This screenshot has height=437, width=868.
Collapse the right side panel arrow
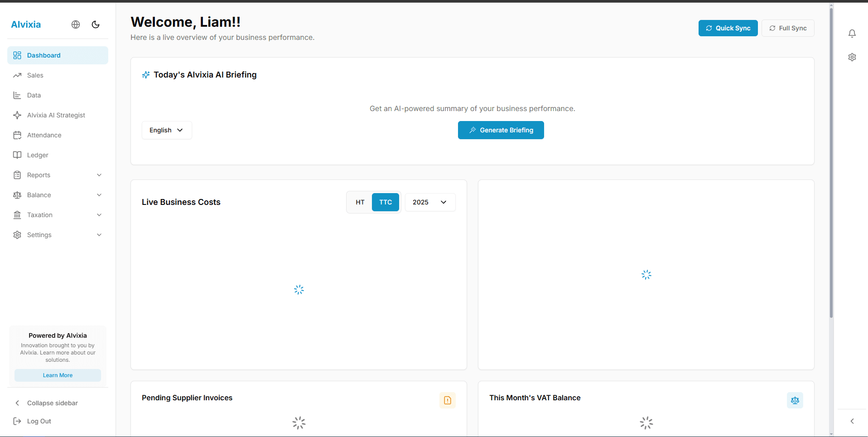click(x=852, y=421)
